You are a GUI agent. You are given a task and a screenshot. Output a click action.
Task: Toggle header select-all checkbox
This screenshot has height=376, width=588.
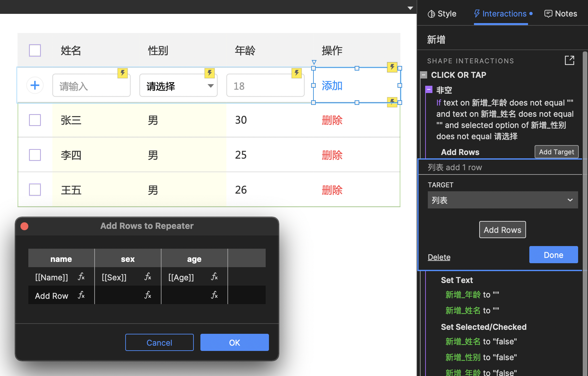tap(35, 50)
